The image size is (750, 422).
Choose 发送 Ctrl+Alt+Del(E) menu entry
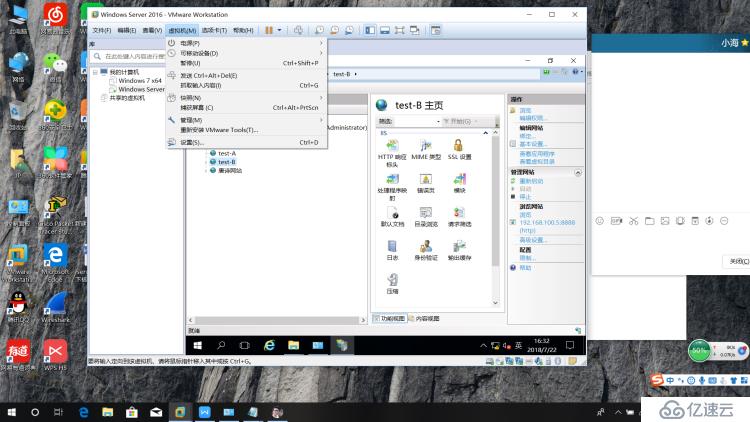click(x=247, y=75)
